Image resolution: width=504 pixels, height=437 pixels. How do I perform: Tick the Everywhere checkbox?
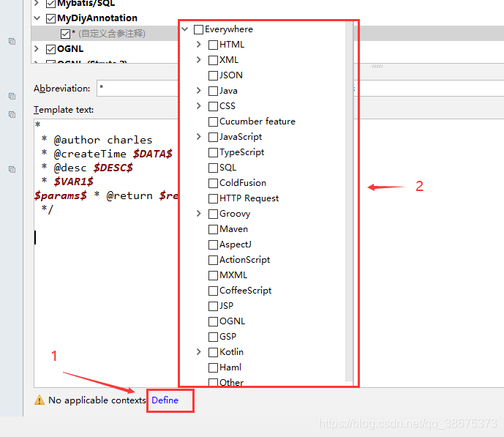coord(199,29)
